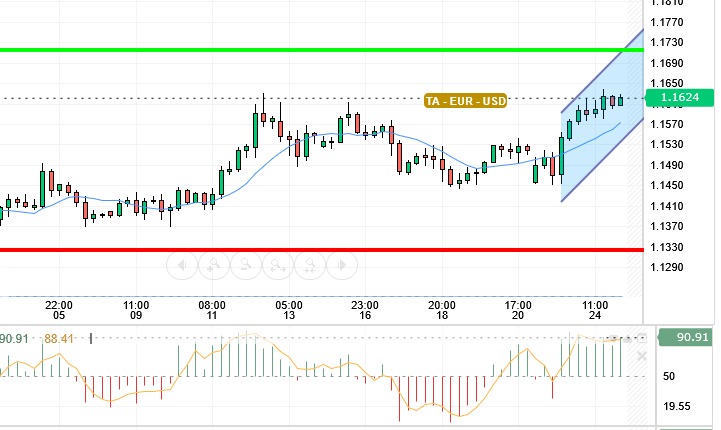Image resolution: width=721 pixels, height=430 pixels.
Task: Maximize the indicator pane using square icon
Action: point(642,338)
